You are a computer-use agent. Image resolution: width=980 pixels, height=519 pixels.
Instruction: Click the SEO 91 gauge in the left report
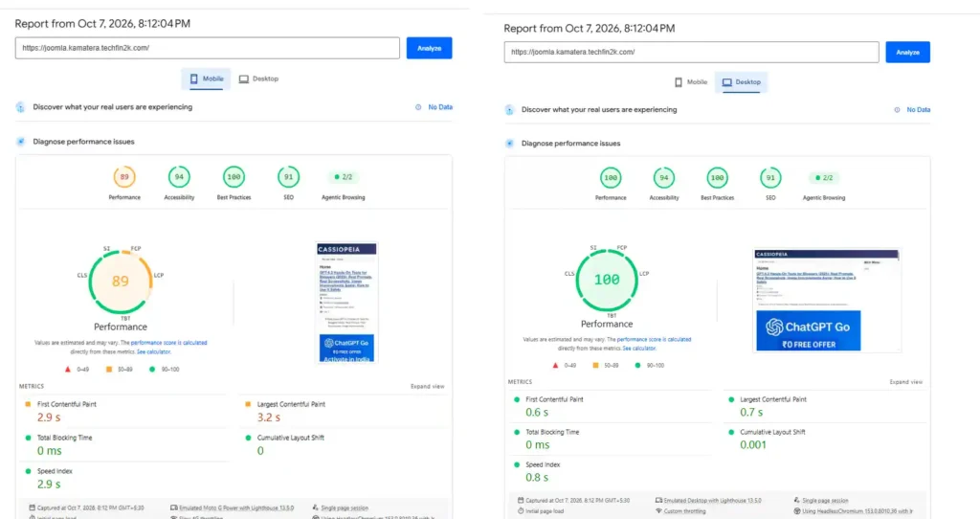(x=288, y=177)
